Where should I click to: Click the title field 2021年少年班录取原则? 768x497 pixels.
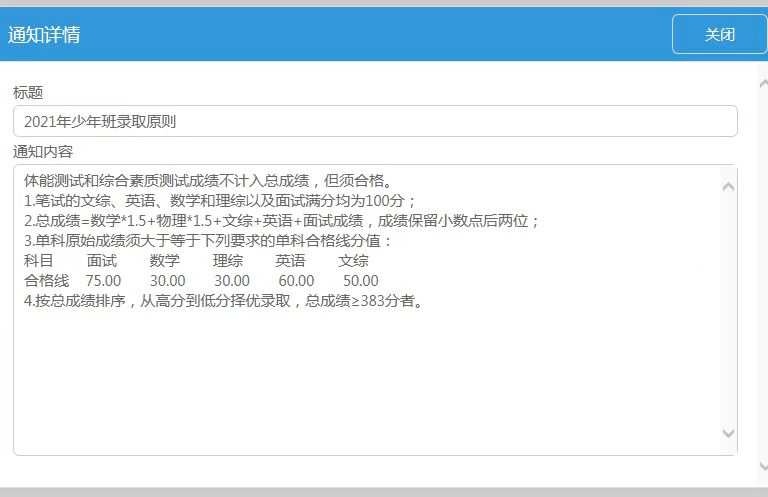tap(375, 121)
